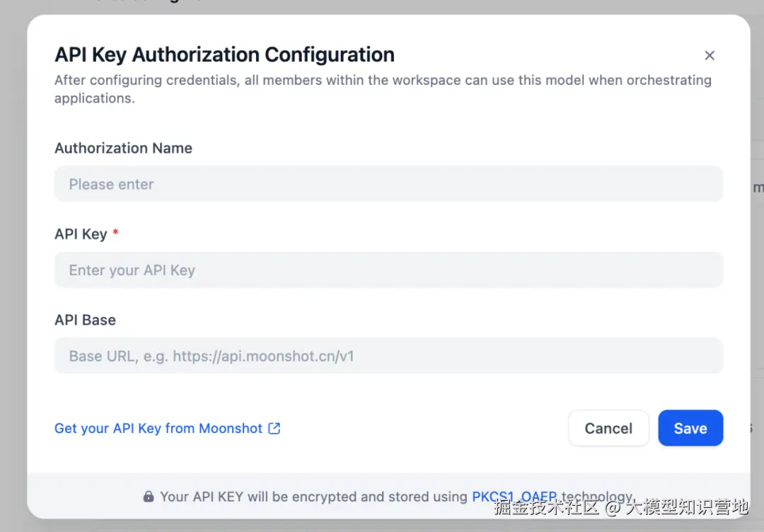The height and width of the screenshot is (532, 764).
Task: Select the API Base URL input field
Action: tap(388, 356)
